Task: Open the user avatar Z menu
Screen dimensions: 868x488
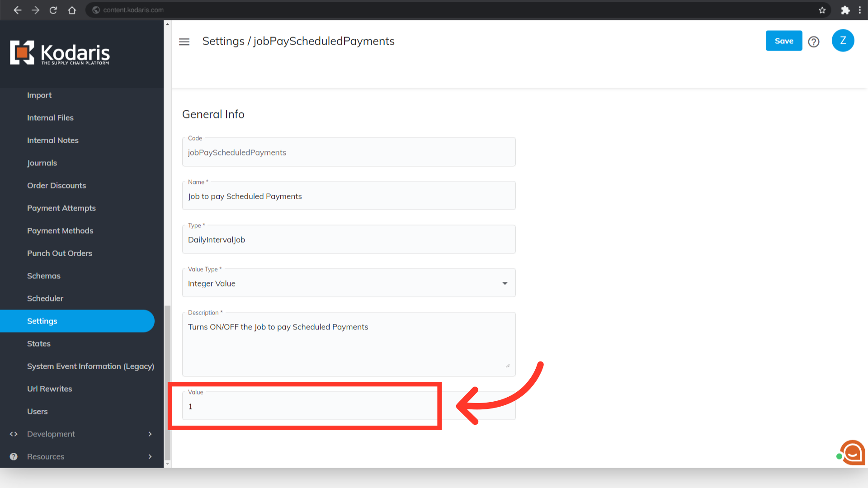Action: click(x=843, y=41)
